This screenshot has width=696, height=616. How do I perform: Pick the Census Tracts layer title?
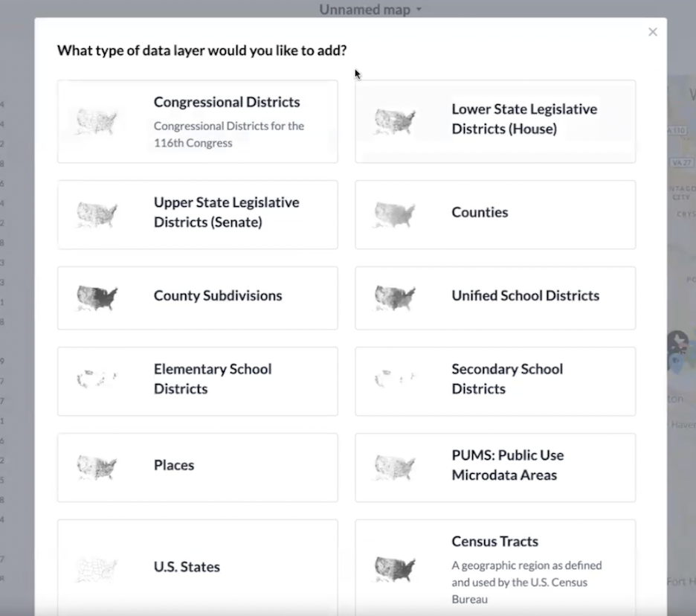click(494, 542)
